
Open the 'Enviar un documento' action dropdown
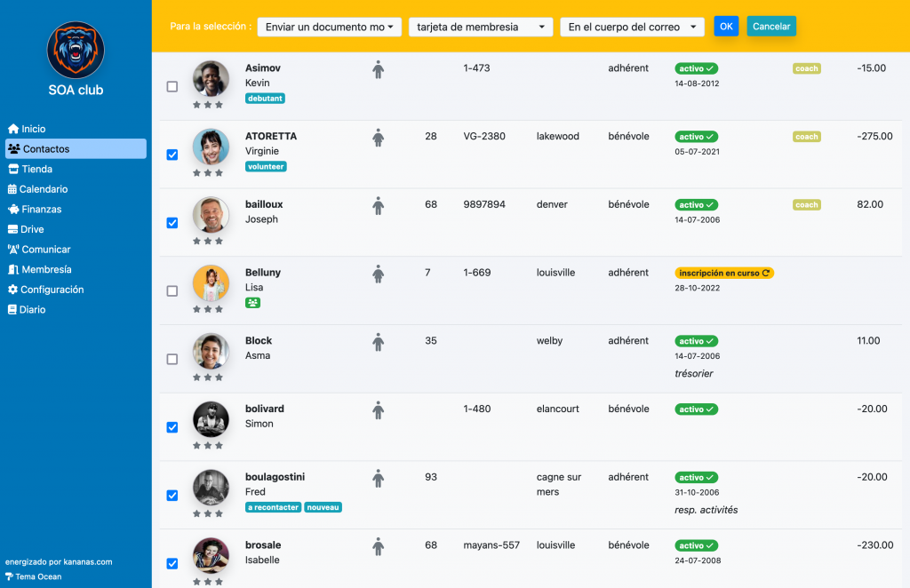tap(329, 27)
